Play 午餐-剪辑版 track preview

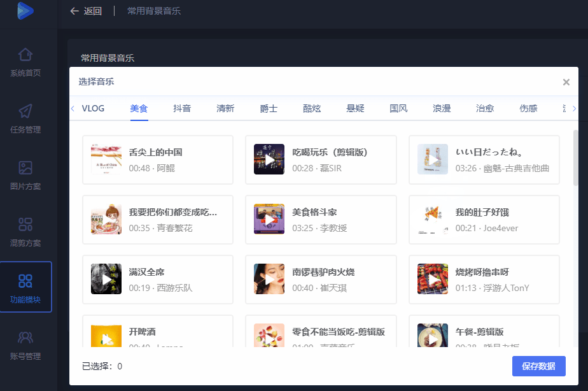click(x=433, y=336)
